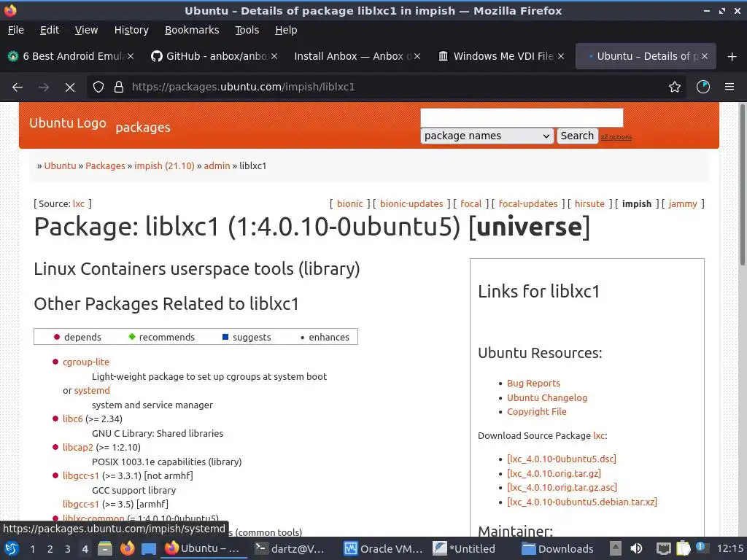Close the Ubuntu Details tab
This screenshot has width=747, height=560.
coord(705,56)
